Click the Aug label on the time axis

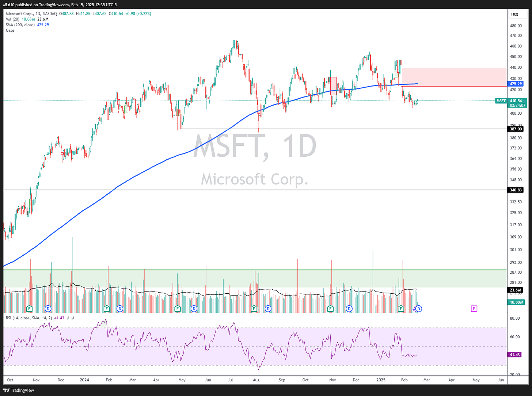tap(256, 380)
